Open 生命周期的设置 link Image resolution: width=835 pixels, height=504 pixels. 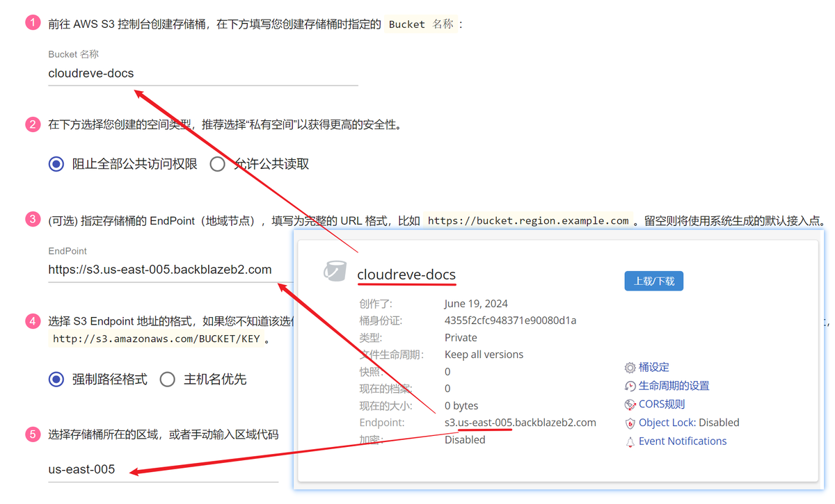(674, 386)
